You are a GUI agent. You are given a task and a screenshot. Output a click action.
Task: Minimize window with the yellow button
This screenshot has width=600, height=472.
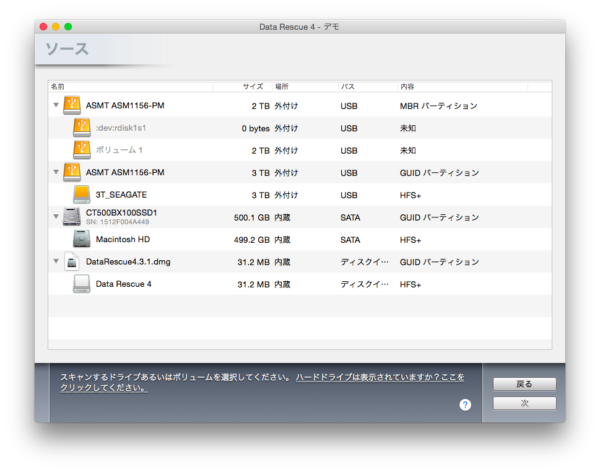point(56,26)
